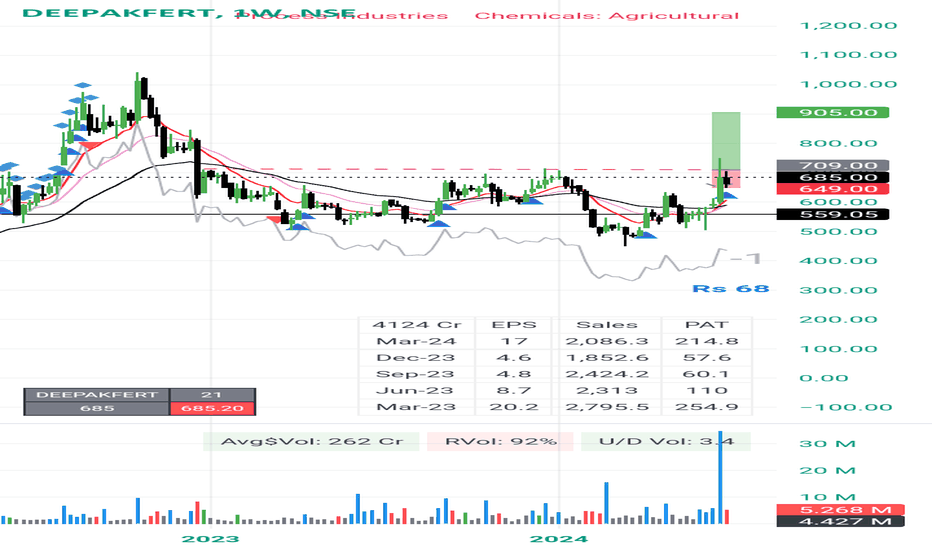Click the DEEPAKFERT, 1W, NSE chart title

(189, 12)
